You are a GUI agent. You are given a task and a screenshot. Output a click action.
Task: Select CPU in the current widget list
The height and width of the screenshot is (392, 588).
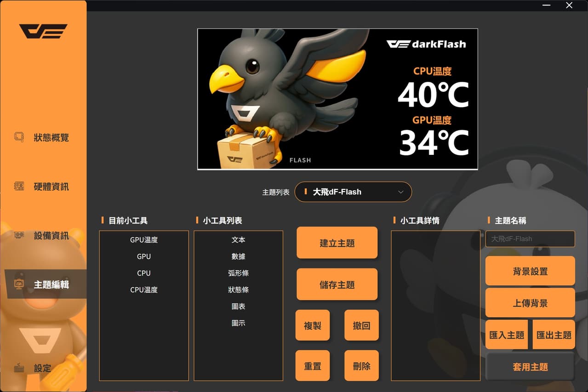144,273
